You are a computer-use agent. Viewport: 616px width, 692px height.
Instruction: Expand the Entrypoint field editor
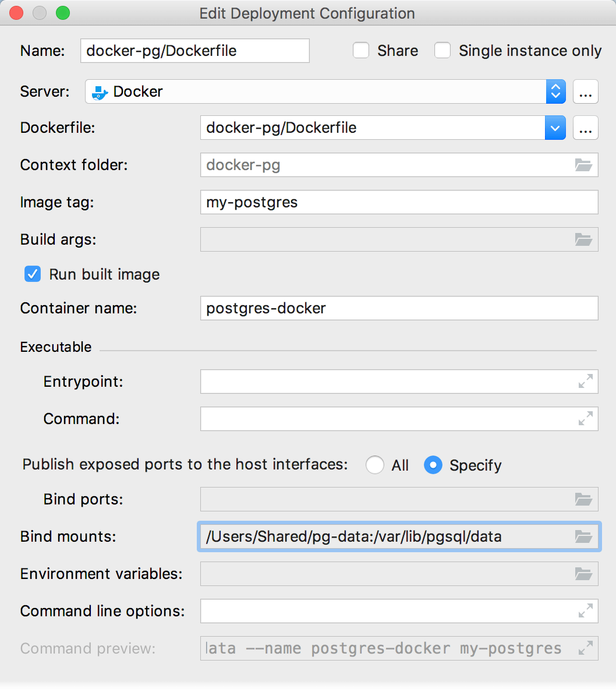tap(586, 382)
